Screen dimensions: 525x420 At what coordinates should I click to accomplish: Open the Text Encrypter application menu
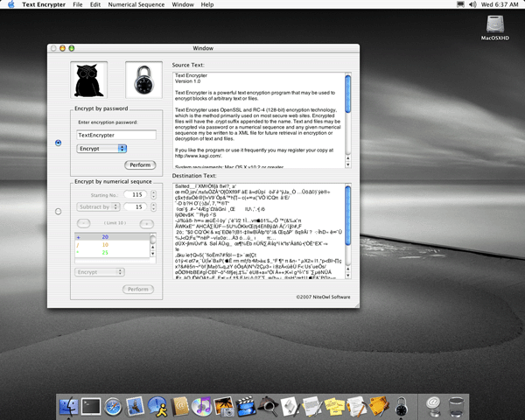click(x=44, y=4)
